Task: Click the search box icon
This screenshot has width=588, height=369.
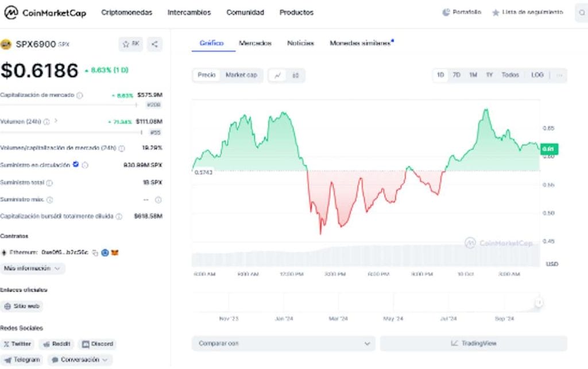Action: coord(582,13)
